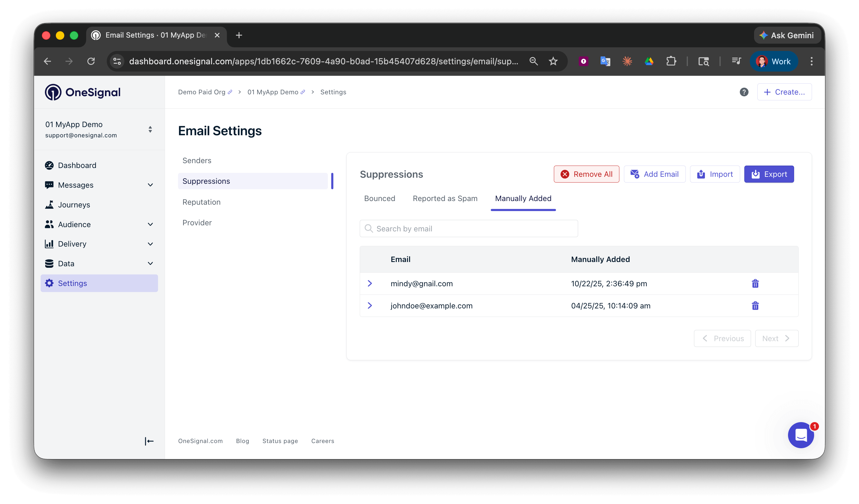Image resolution: width=859 pixels, height=504 pixels.
Task: Click the Export icon button
Action: [x=755, y=174]
